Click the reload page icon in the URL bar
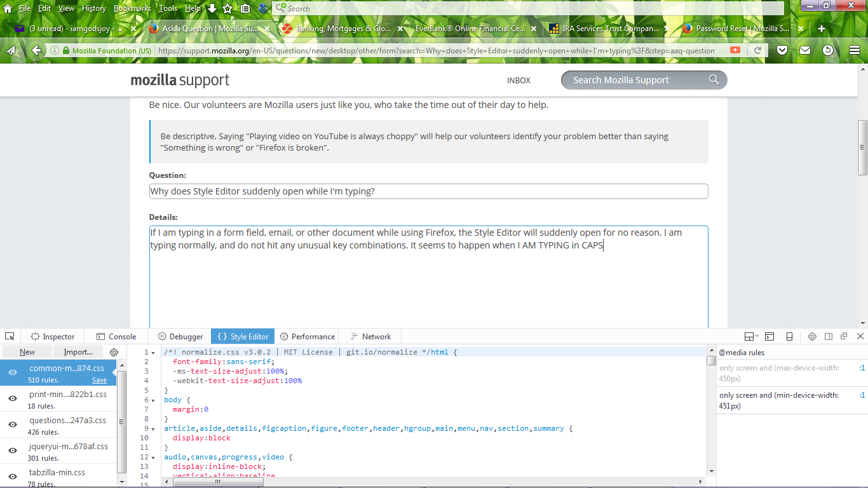Image resolution: width=868 pixels, height=488 pixels. point(757,50)
